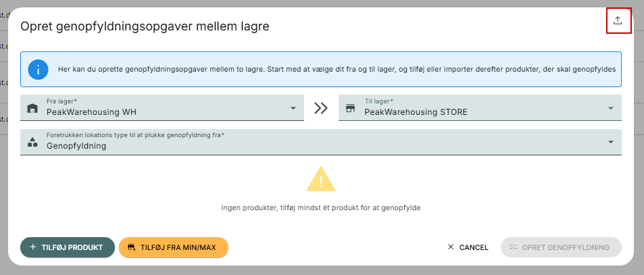Click the plus icon on Tilføj Produkt
Screen dimensions: 644x275
[33, 247]
